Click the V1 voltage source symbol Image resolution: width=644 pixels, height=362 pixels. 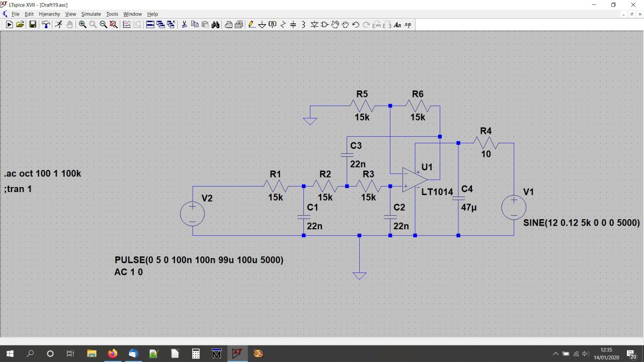coord(514,208)
